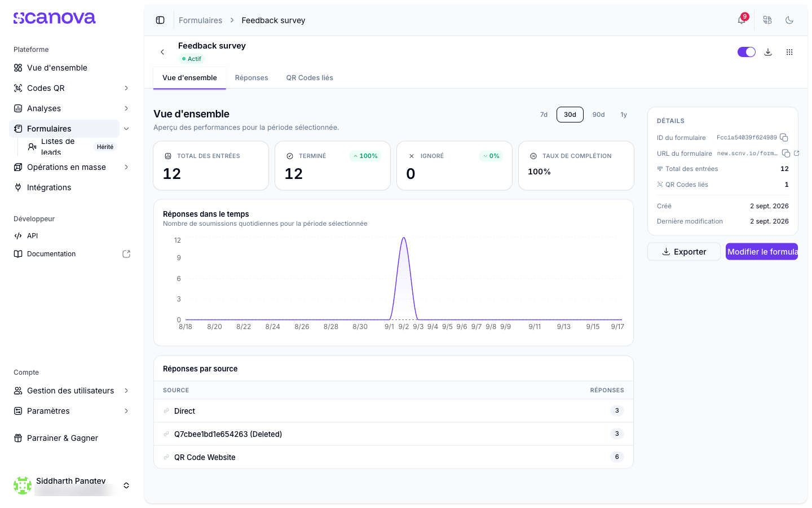Open Documentation in the sidebar

[x=71, y=254]
